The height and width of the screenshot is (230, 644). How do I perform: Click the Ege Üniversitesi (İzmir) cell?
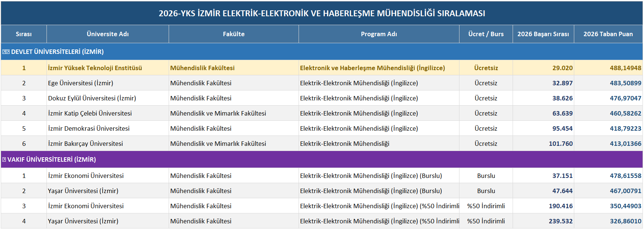[108, 83]
